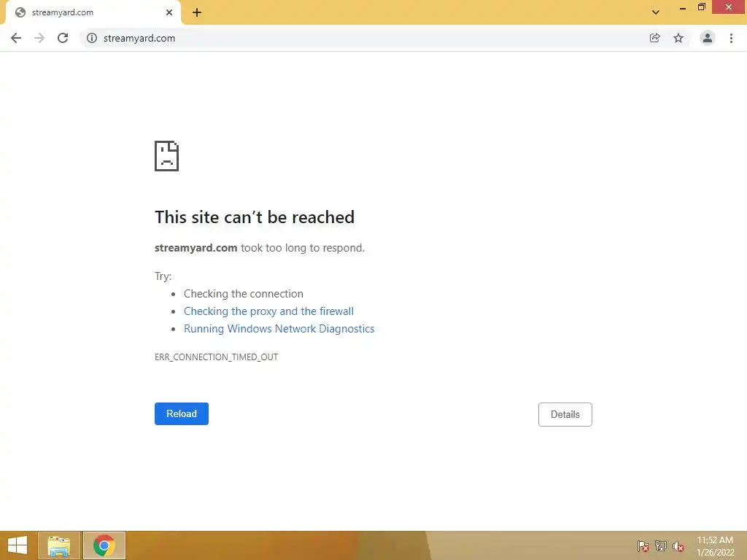The width and height of the screenshot is (747, 560).
Task: Open the Windows Start button
Action: coord(18,545)
